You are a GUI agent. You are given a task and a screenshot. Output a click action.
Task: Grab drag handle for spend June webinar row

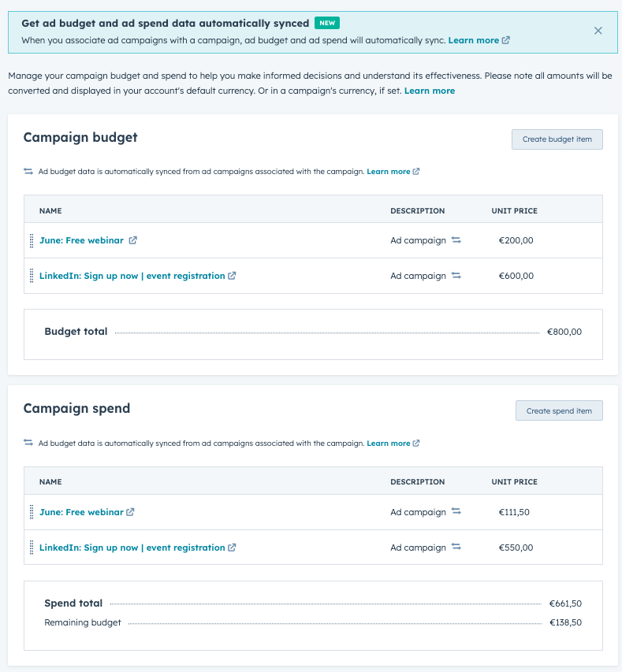point(32,512)
